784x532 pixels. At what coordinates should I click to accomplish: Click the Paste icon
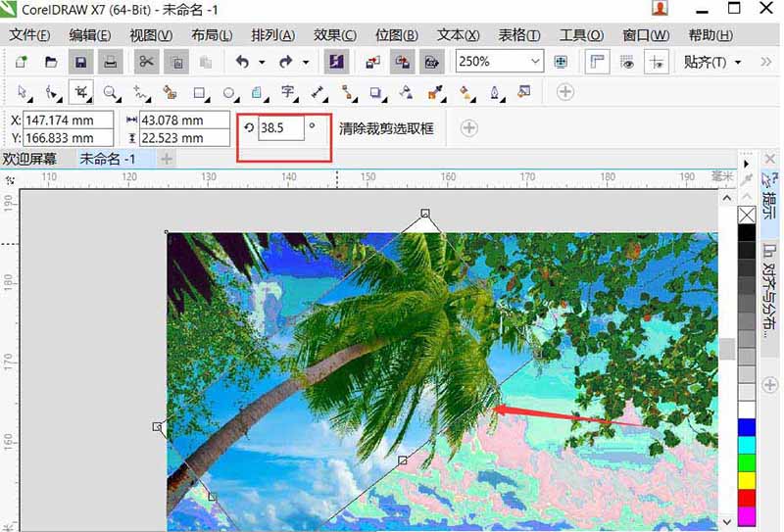click(206, 62)
